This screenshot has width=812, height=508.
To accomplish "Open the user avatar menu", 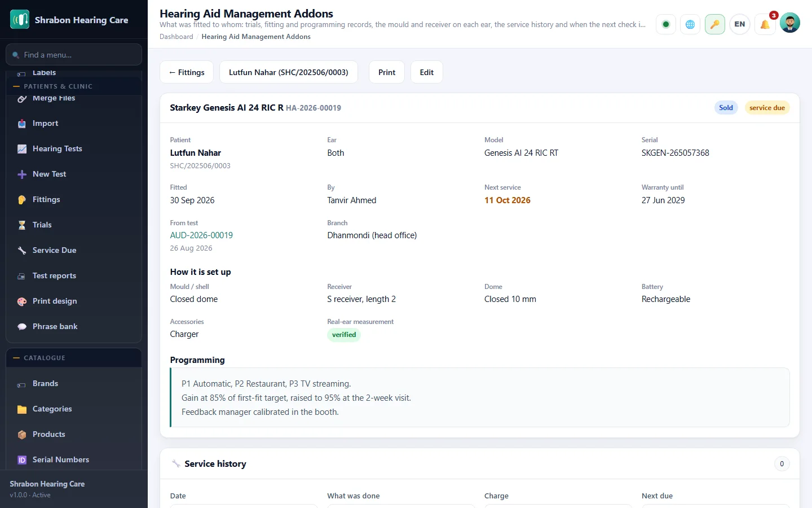I will [789, 23].
